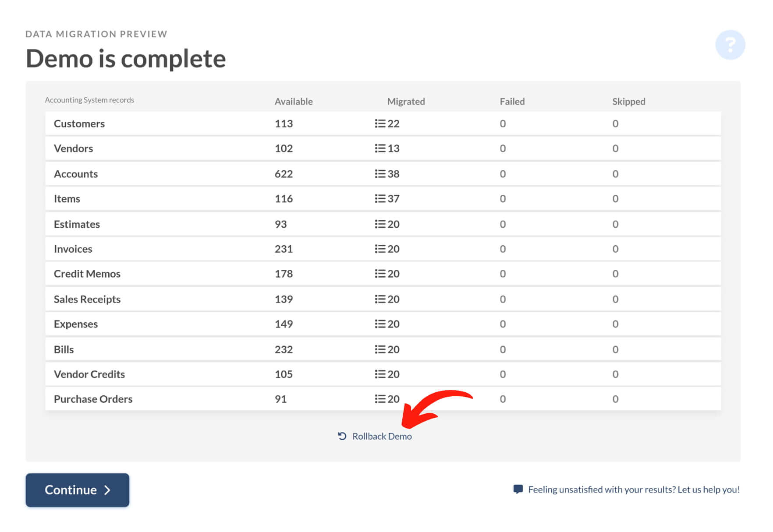This screenshot has width=773, height=532.
Task: Open migrated list icon for Invoices
Action: click(x=380, y=249)
